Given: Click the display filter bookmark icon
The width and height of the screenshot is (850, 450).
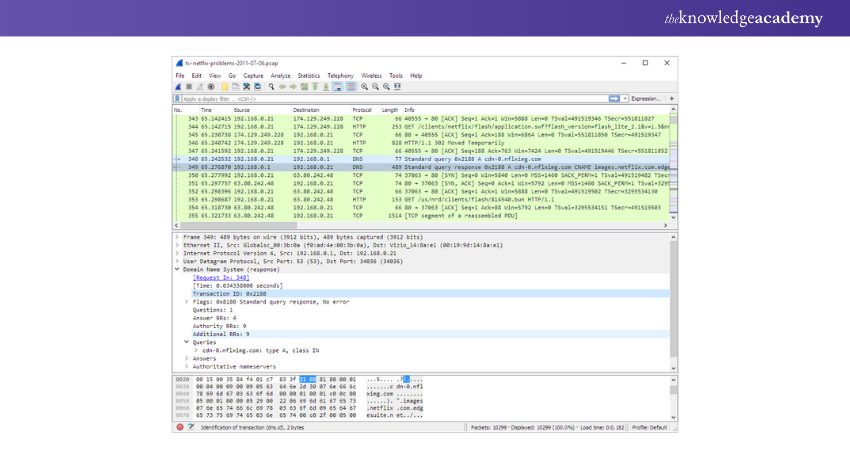Looking at the screenshot, I should (x=178, y=99).
